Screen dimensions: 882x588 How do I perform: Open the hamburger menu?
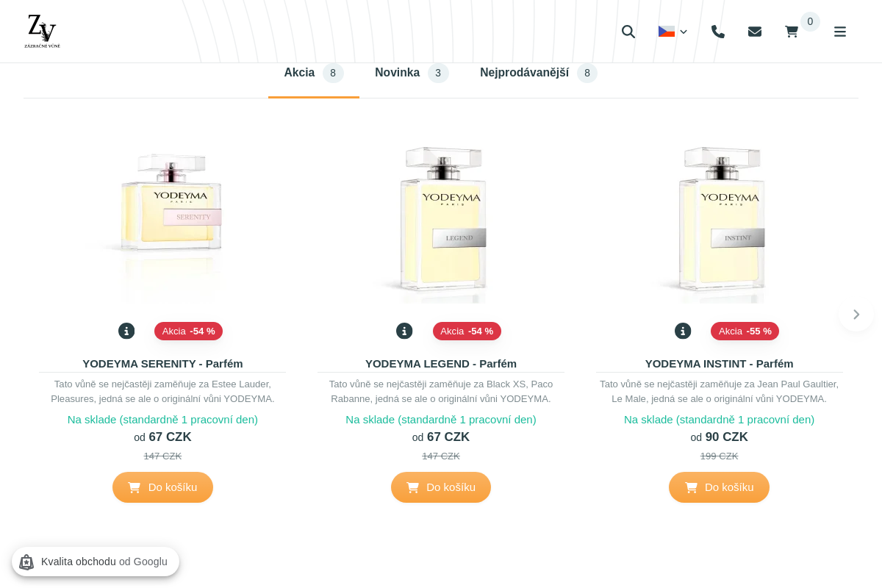tap(840, 32)
